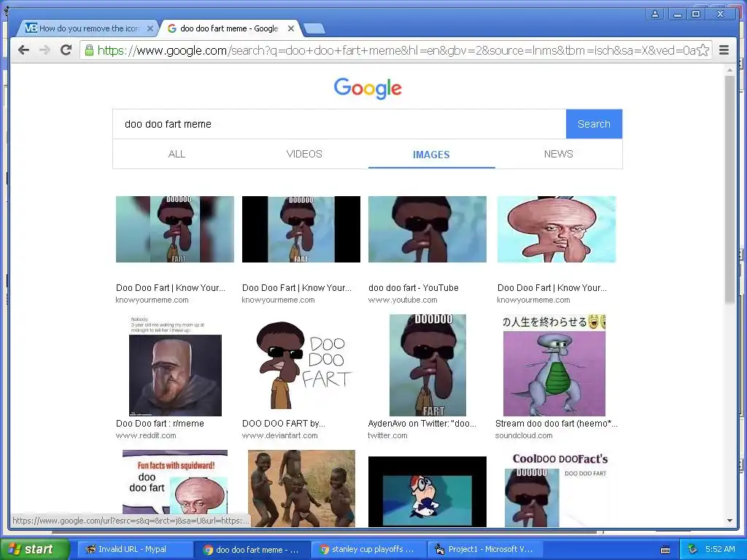Open the first knowyourmeme image thumbnail
747x560 pixels.
175,229
